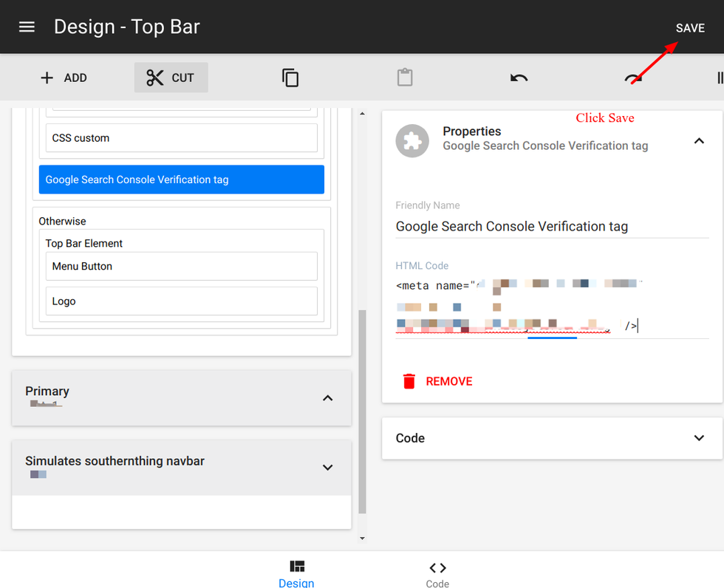Click the Redo arrow icon
The image size is (724, 588).
point(633,79)
